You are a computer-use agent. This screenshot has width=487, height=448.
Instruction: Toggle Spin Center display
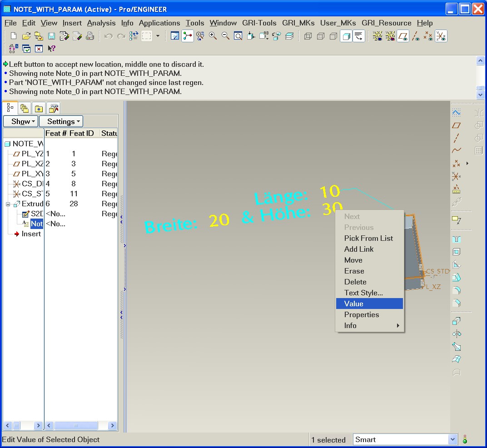click(188, 36)
